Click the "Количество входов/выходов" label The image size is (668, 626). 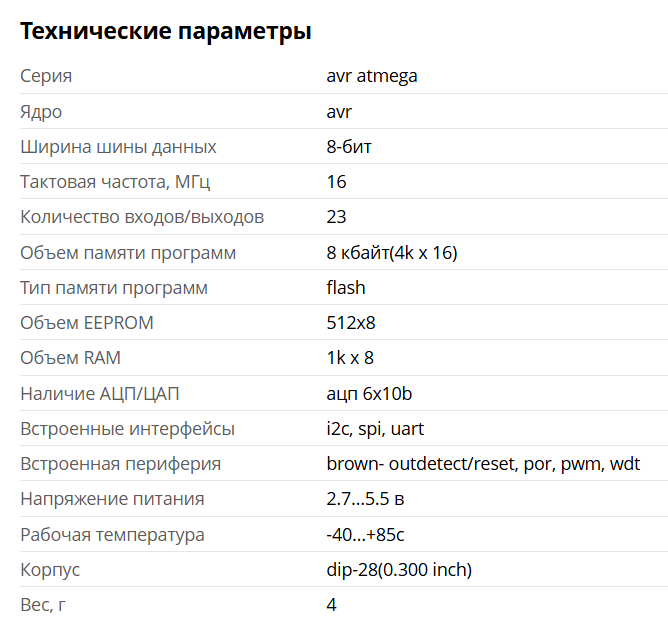[142, 217]
